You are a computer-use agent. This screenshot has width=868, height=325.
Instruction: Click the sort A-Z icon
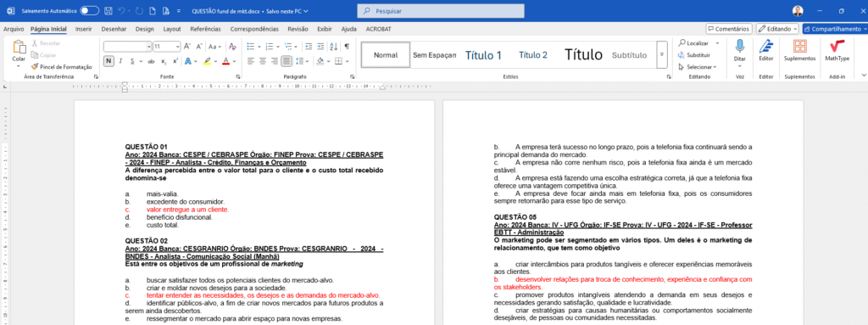334,47
